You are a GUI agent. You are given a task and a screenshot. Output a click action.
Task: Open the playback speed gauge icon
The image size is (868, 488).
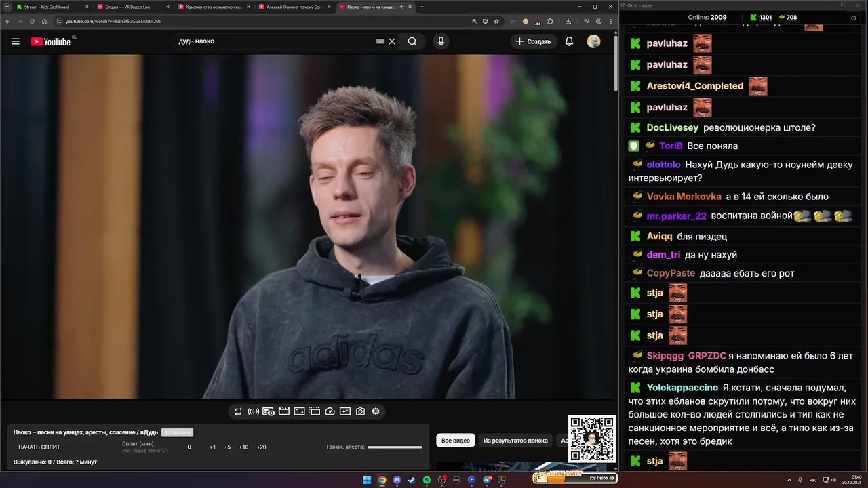point(330,411)
